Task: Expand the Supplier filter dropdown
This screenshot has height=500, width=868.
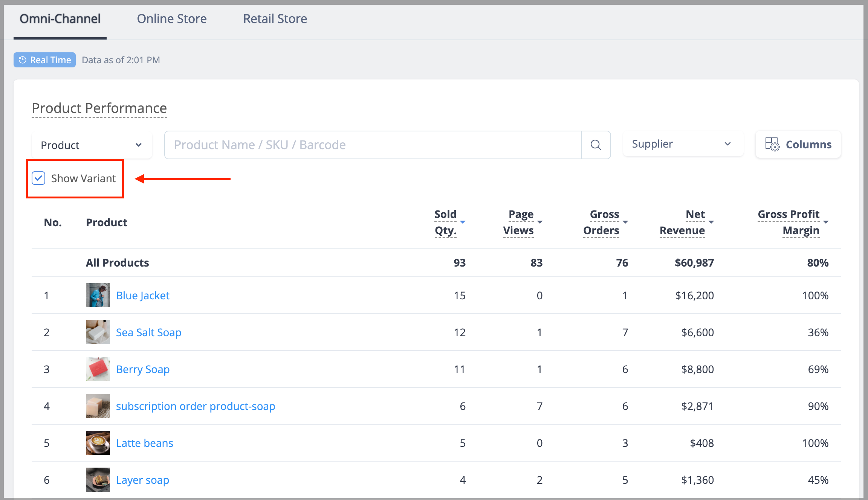Action: (683, 144)
